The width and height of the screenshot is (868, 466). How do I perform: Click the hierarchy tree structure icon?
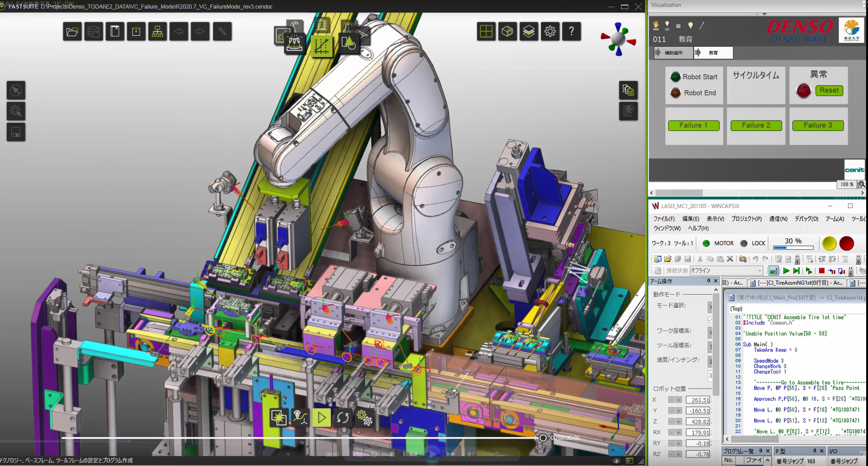pos(158,32)
